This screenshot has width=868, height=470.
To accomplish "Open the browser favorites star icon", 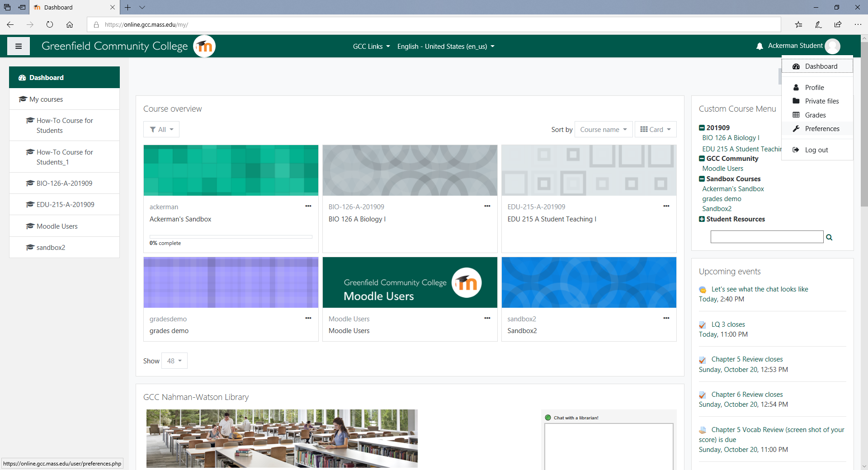I will pyautogui.click(x=799, y=24).
